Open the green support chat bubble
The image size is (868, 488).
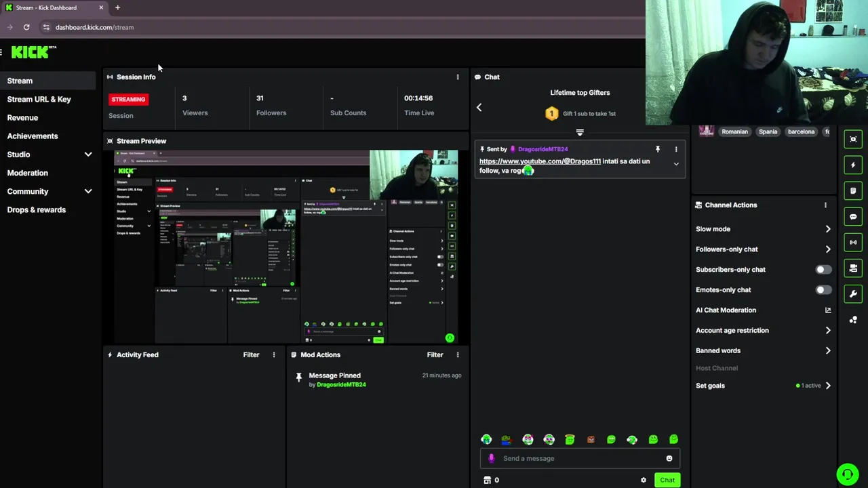coord(847,474)
